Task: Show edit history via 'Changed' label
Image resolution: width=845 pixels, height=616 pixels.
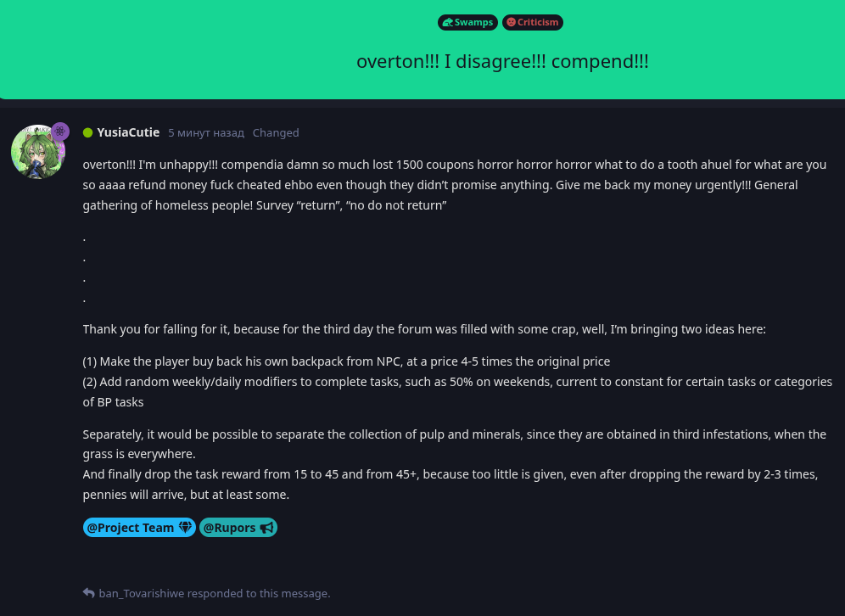Action: click(x=276, y=133)
